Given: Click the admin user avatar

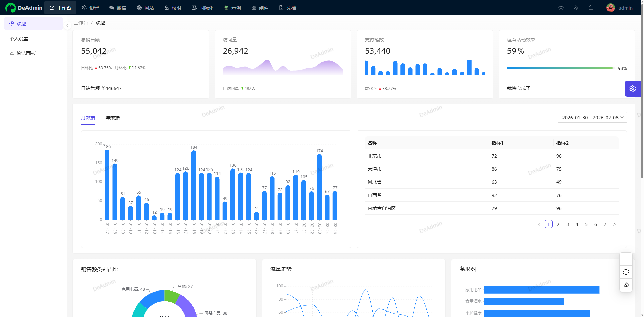Looking at the screenshot, I should tap(610, 8).
